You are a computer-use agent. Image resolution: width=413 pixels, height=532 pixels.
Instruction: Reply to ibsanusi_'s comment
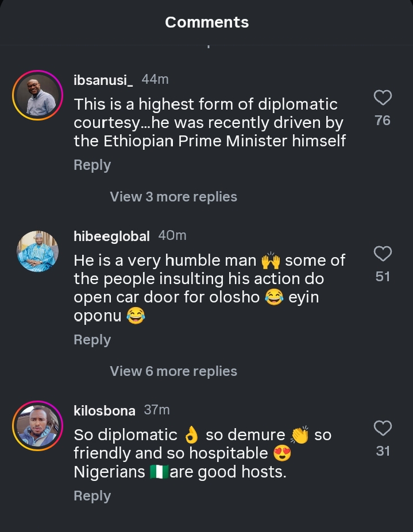[x=92, y=165]
